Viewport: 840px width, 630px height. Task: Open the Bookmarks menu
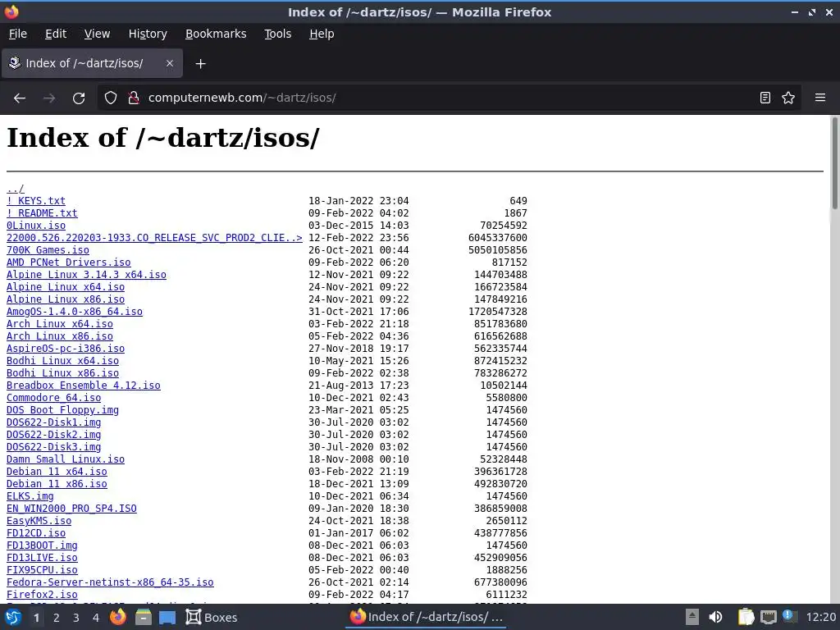click(x=216, y=34)
